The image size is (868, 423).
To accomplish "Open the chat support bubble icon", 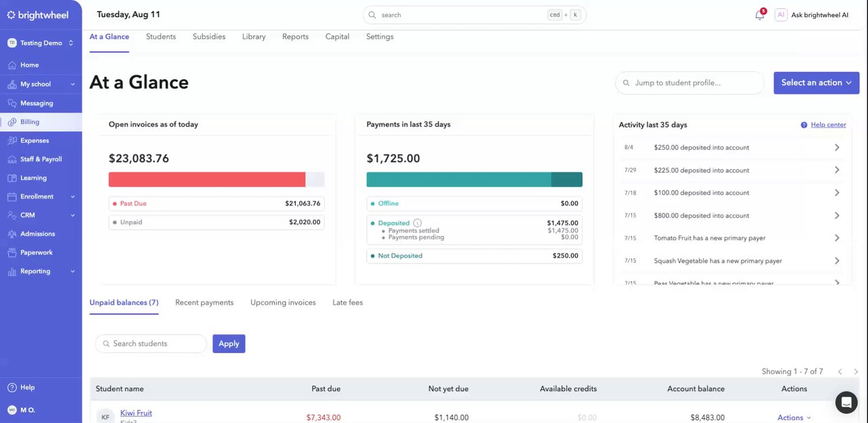I will (x=846, y=402).
